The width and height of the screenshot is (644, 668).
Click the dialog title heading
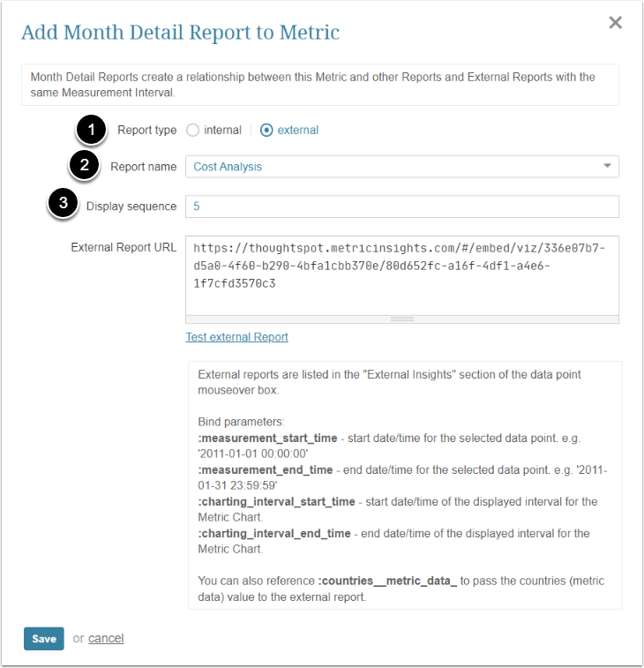180,33
